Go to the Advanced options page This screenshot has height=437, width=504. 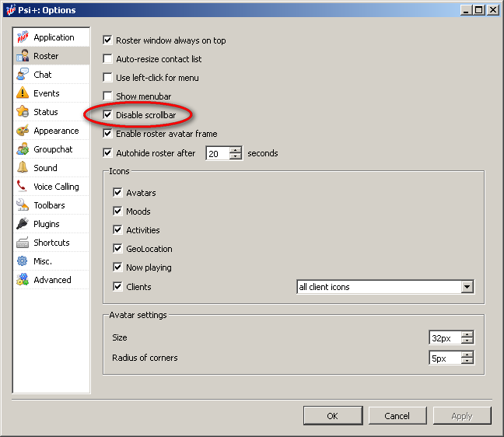(x=52, y=280)
